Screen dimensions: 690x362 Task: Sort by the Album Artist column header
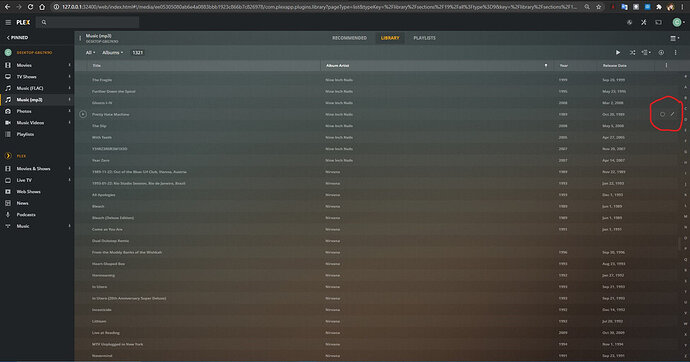tap(338, 66)
